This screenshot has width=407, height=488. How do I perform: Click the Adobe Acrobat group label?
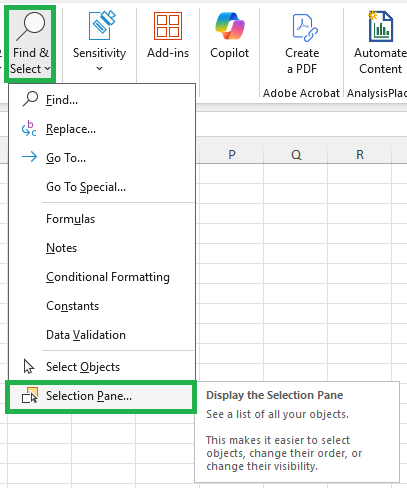click(301, 93)
